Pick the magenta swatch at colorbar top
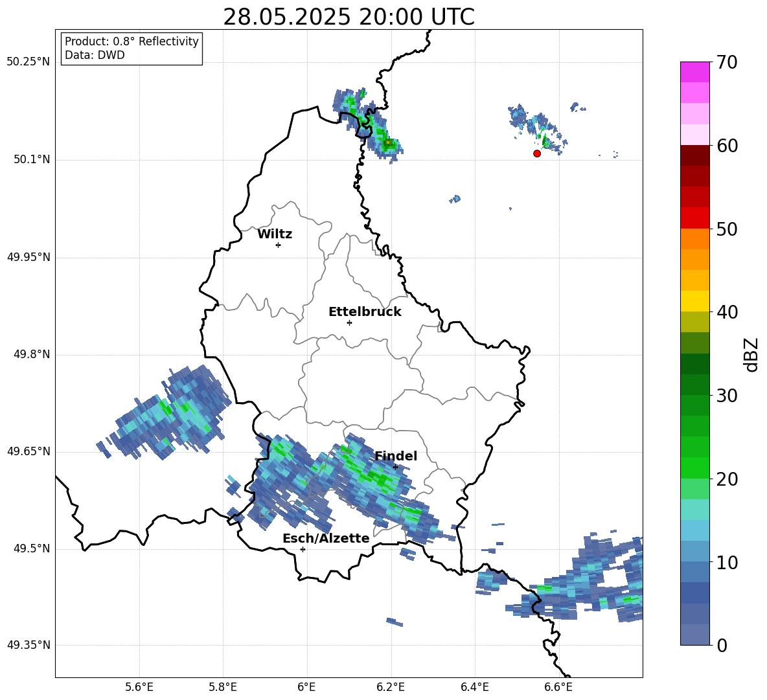The height and width of the screenshot is (700, 767). (x=694, y=73)
